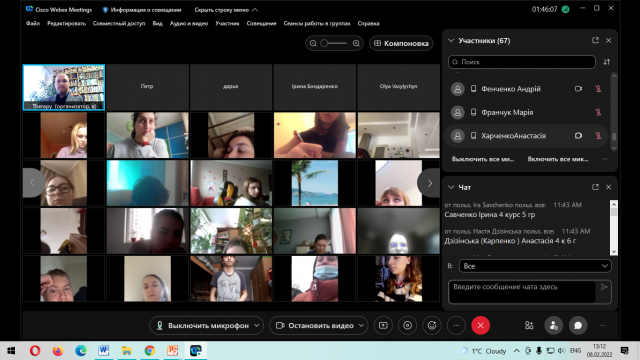The width and height of the screenshot is (640, 360).
Task: Toggle the Chat panel bubble icon
Action: pos(578,325)
